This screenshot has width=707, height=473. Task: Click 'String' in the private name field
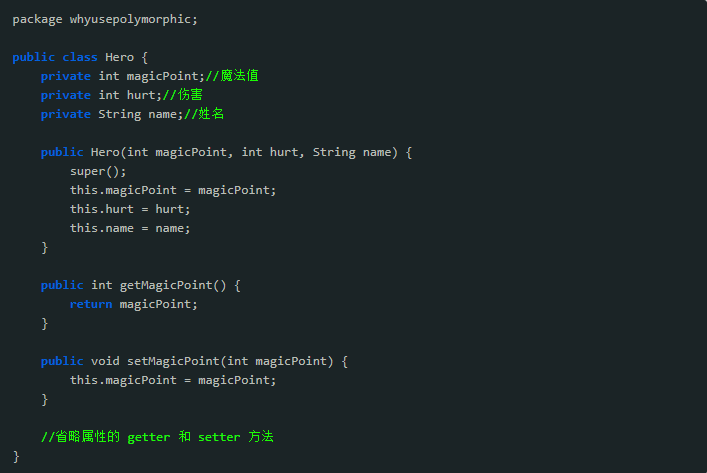(x=119, y=114)
